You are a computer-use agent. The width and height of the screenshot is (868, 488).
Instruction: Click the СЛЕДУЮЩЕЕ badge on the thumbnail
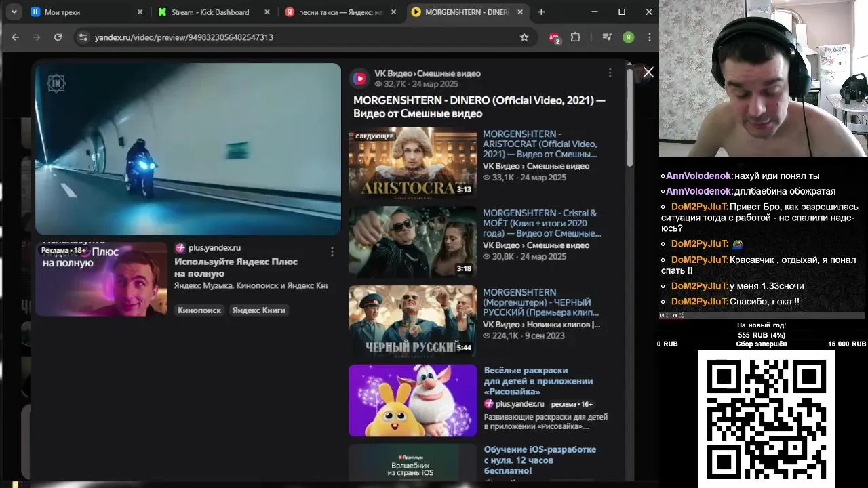point(374,136)
